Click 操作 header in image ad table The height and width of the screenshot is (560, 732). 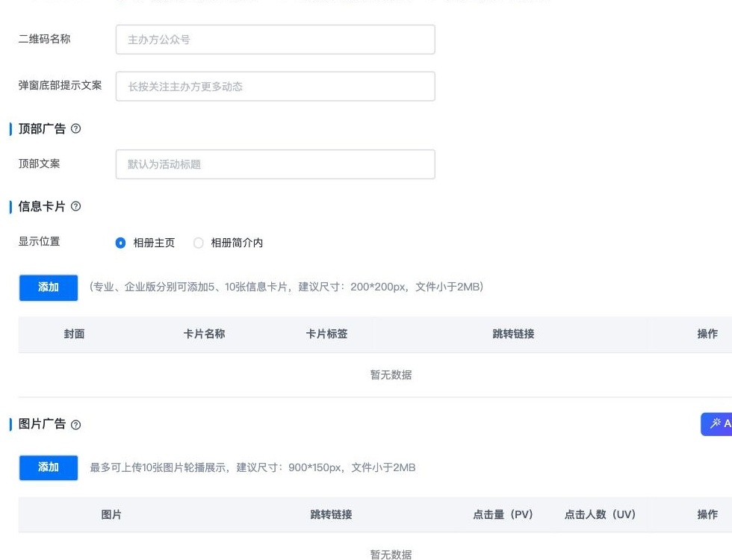707,514
